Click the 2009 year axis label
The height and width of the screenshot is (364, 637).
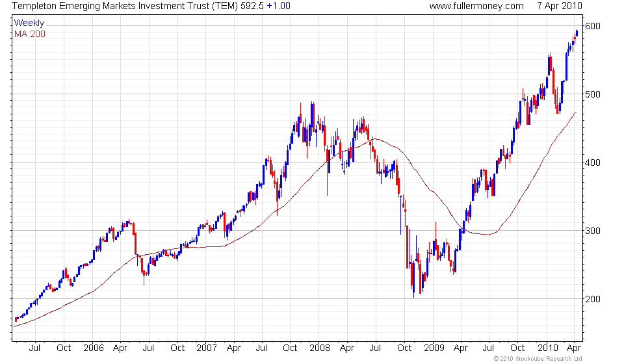click(434, 348)
